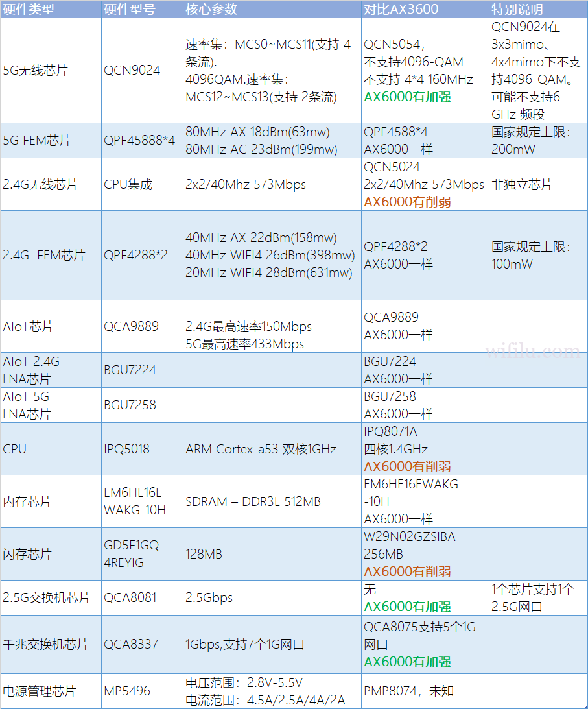Click QPF4288*2 in the 对比AX3600 column
This screenshot has height=709, width=588.
coord(425,256)
